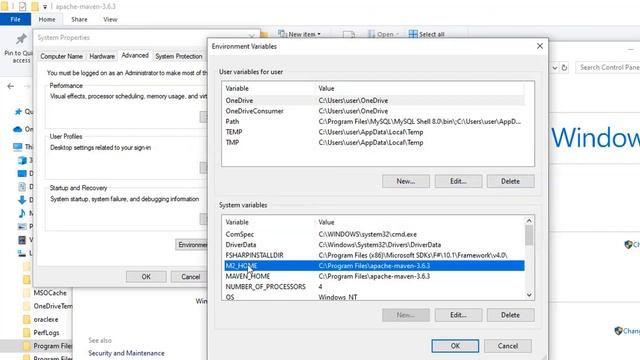Select the FSHARPINSTALLDIR system variable

(x=374, y=255)
